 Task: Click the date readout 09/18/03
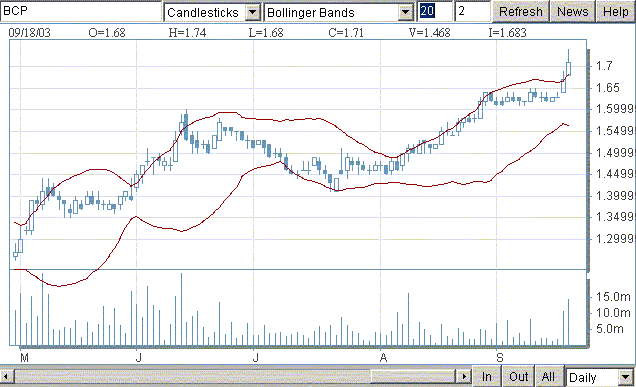30,32
